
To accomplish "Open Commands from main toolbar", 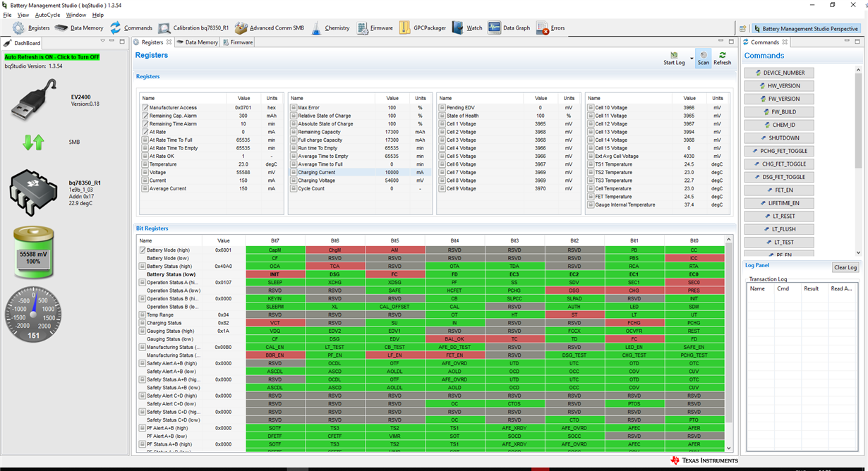I will (131, 28).
